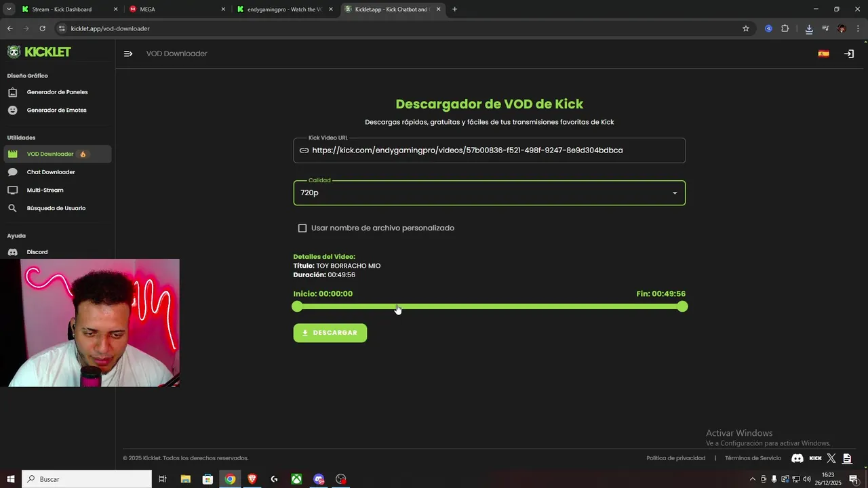Click the Fin end handle of the slider
The width and height of the screenshot is (868, 488).
tap(682, 307)
